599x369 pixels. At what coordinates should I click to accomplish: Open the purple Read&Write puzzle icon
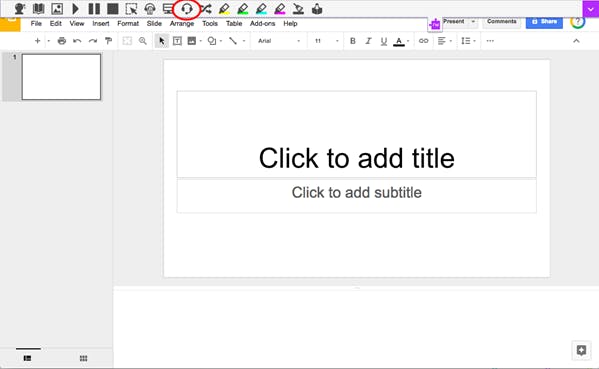(x=435, y=25)
